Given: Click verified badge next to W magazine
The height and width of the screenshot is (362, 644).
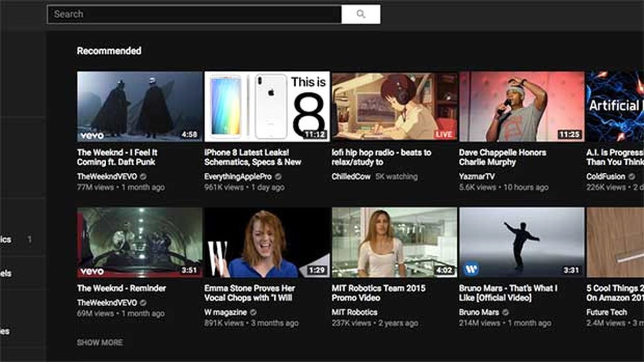Looking at the screenshot, I should (x=253, y=312).
